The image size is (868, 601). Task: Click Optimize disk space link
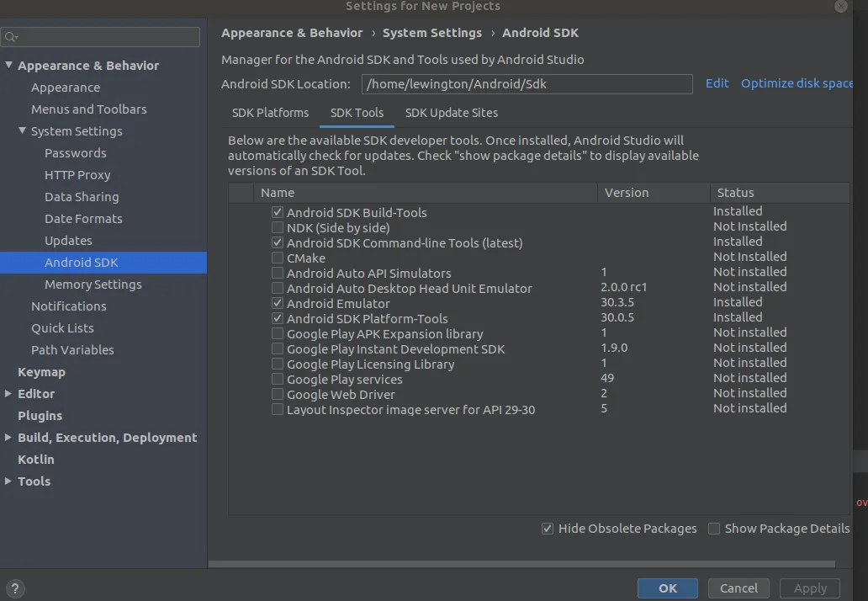pos(797,83)
